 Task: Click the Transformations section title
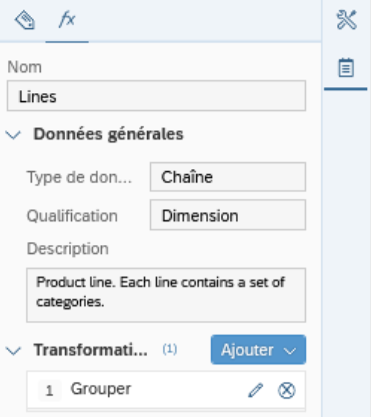tap(91, 350)
